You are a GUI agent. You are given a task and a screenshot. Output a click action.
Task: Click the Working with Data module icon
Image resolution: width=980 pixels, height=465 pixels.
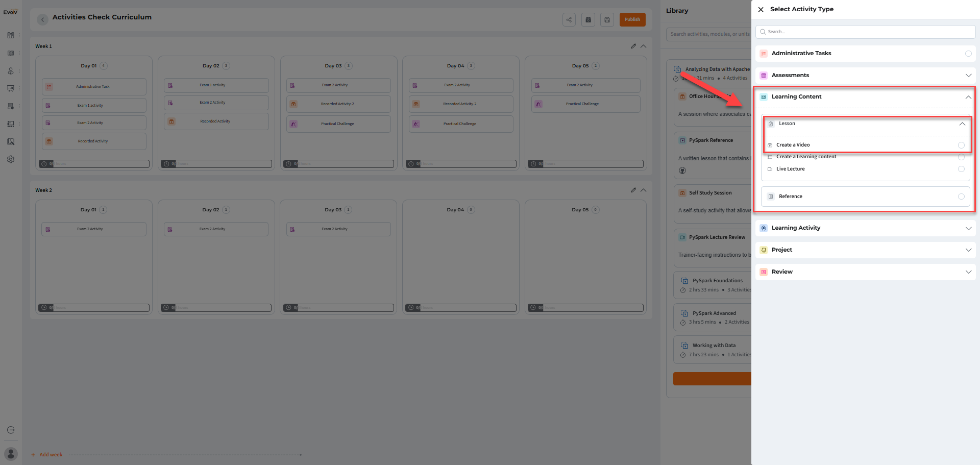684,346
